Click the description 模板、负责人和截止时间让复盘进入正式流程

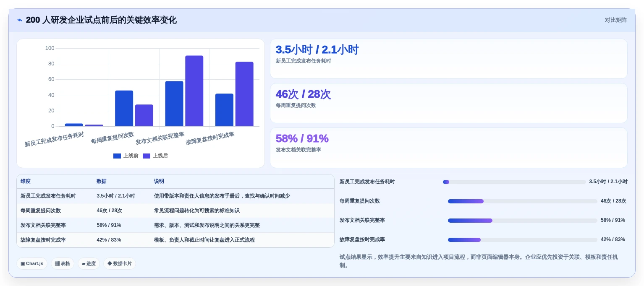tap(204, 240)
